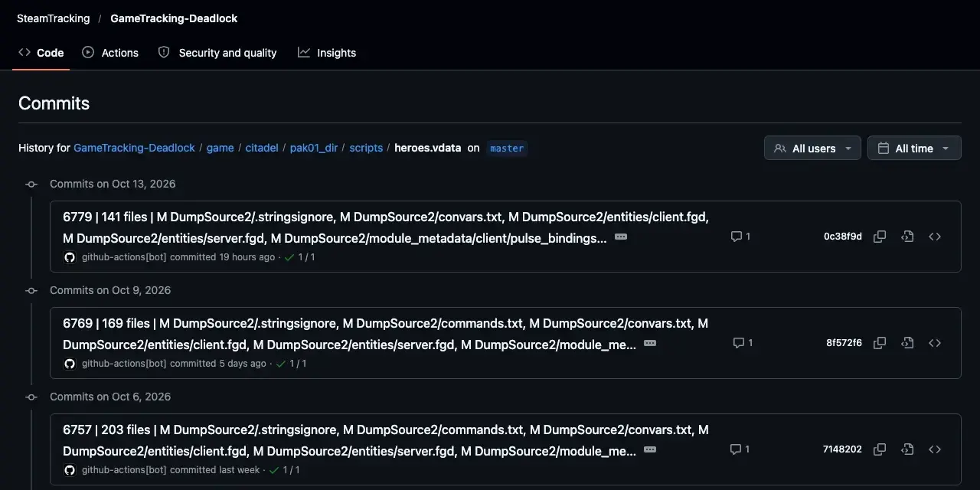The height and width of the screenshot is (490, 980).
Task: Navigate to the citadel folder breadcrumb
Action: [262, 148]
